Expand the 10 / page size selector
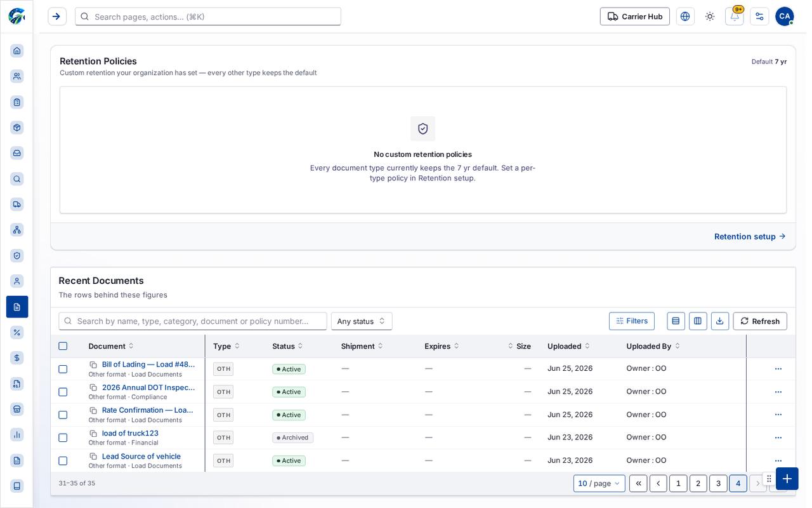Screen dimensions: 812x508 coord(599,484)
